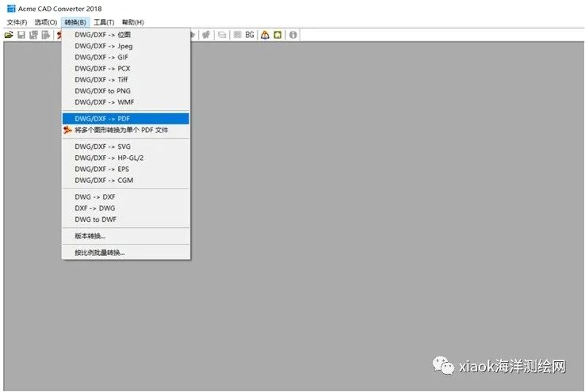Screen dimensions: 585x392
Task: Choose DWG/DXF -> HP-GL/2
Action: tap(126, 158)
